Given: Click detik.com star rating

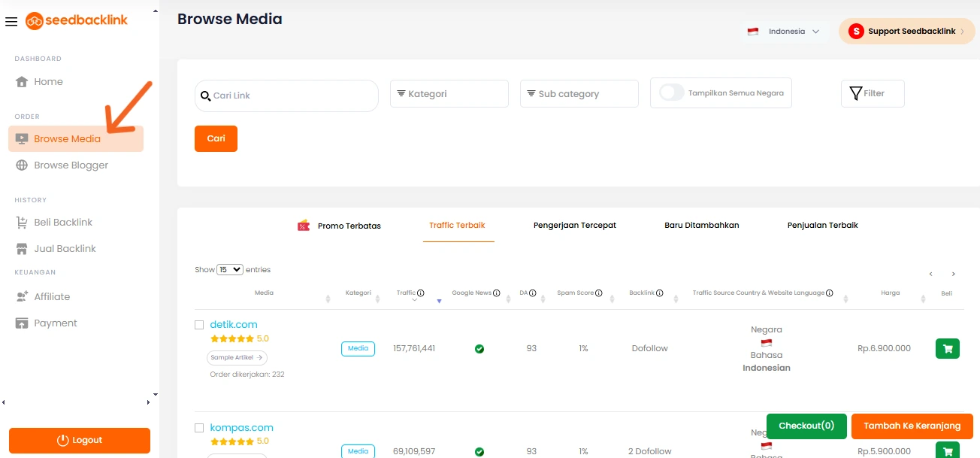Looking at the screenshot, I should [232, 339].
